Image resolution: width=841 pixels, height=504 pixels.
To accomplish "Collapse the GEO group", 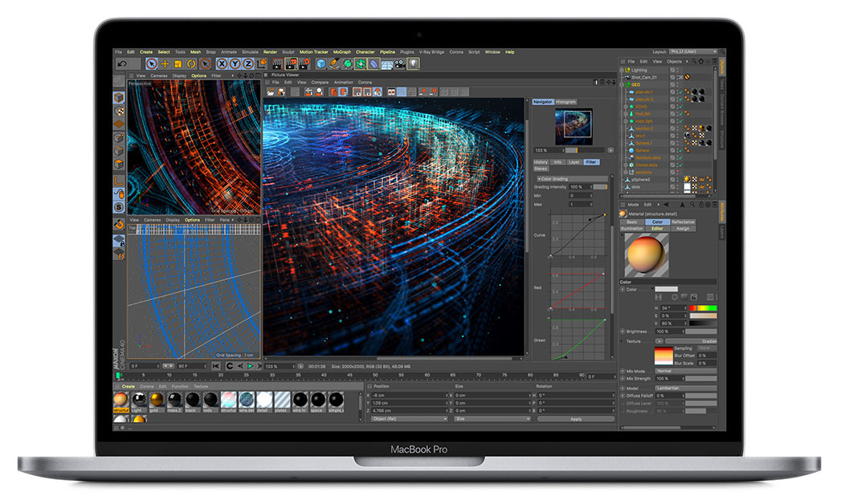I will tap(623, 84).
